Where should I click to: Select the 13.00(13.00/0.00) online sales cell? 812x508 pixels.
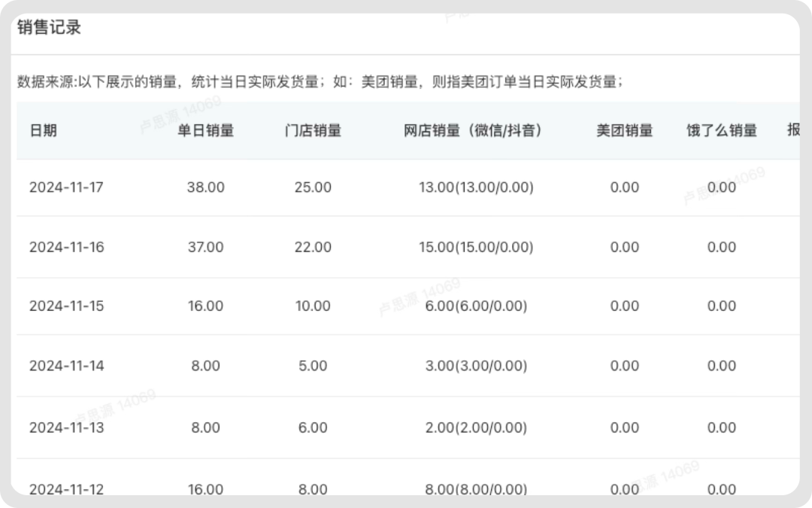click(x=476, y=187)
